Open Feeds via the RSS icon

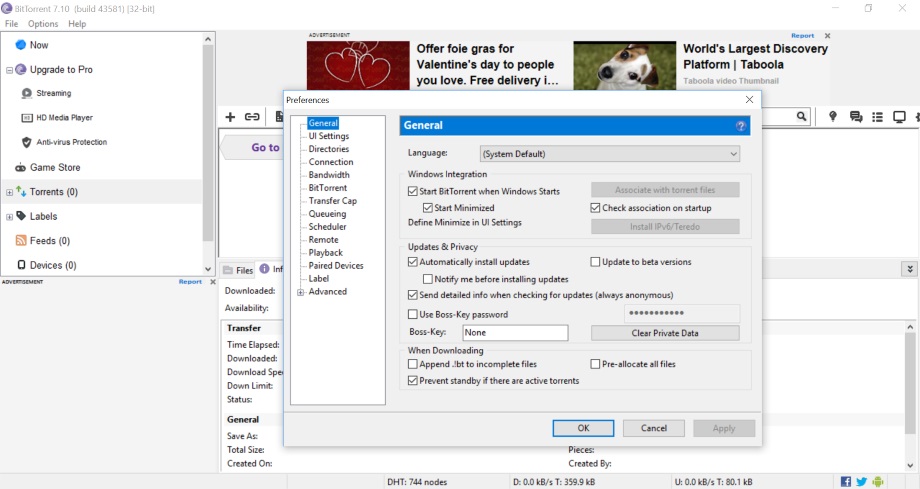coord(21,241)
